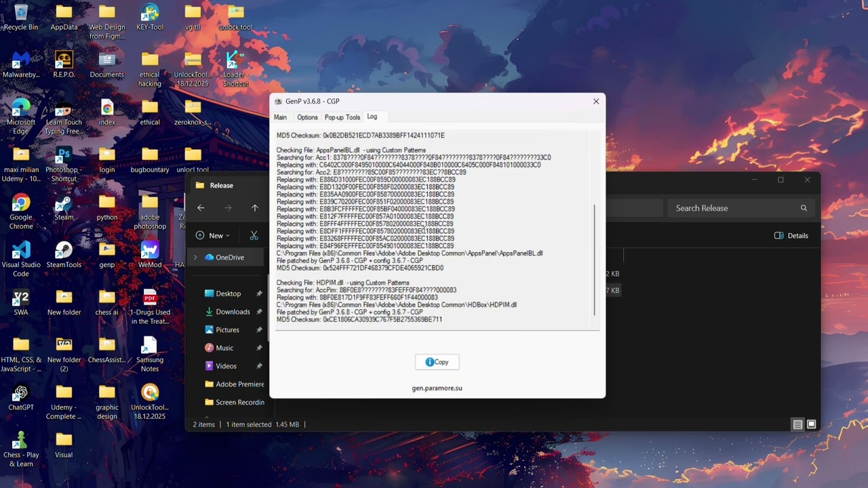Select the New folder (2) desktop icon
Screen dimensions: 868x488
click(x=64, y=354)
